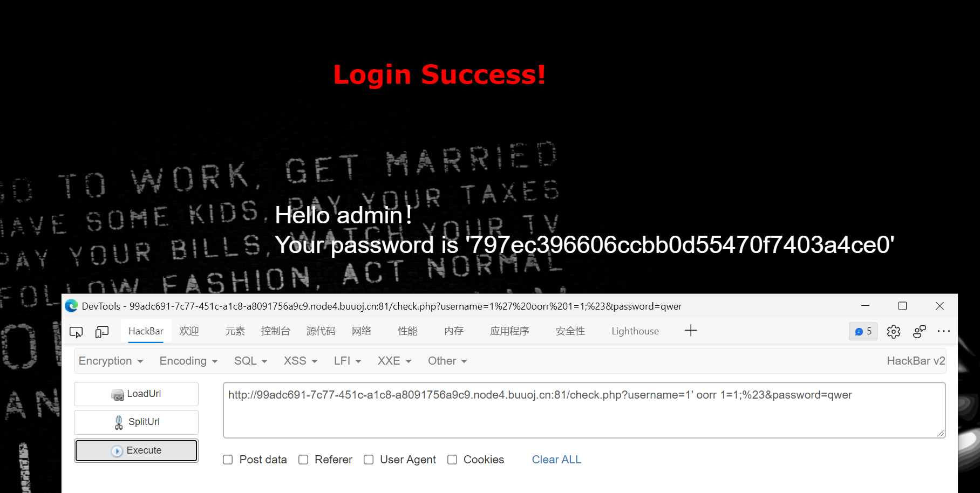
Task: Click the Execute button
Action: [136, 450]
